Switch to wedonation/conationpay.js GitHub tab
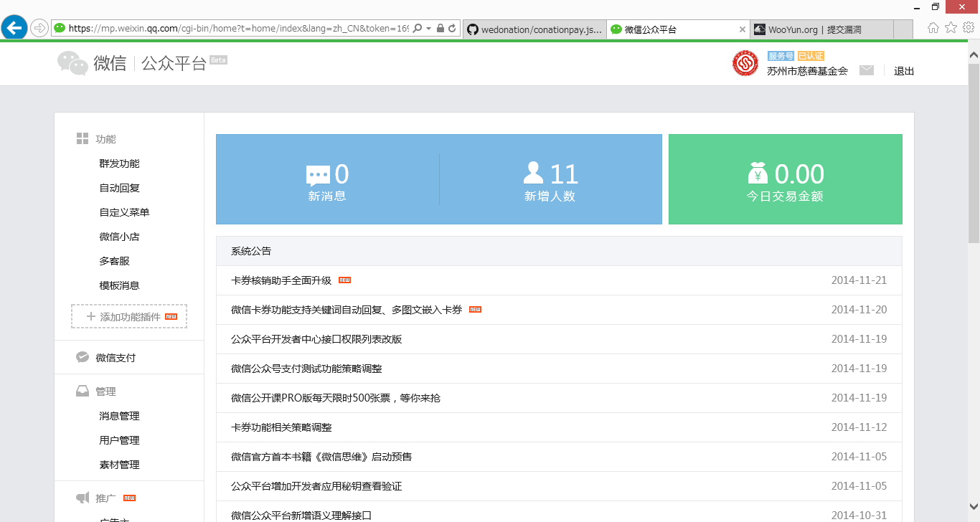Image resolution: width=980 pixels, height=522 pixels. (x=534, y=29)
